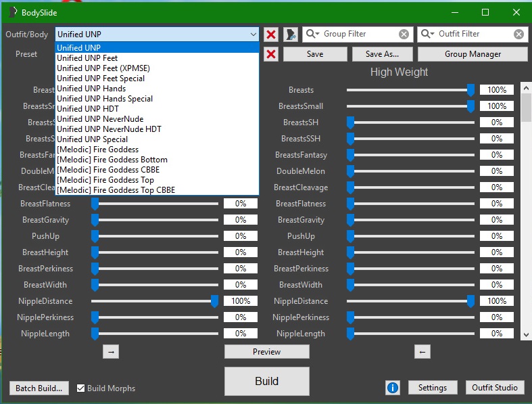The image size is (532, 404).
Task: Click the BodySlide title bar app icon
Action: click(x=13, y=12)
